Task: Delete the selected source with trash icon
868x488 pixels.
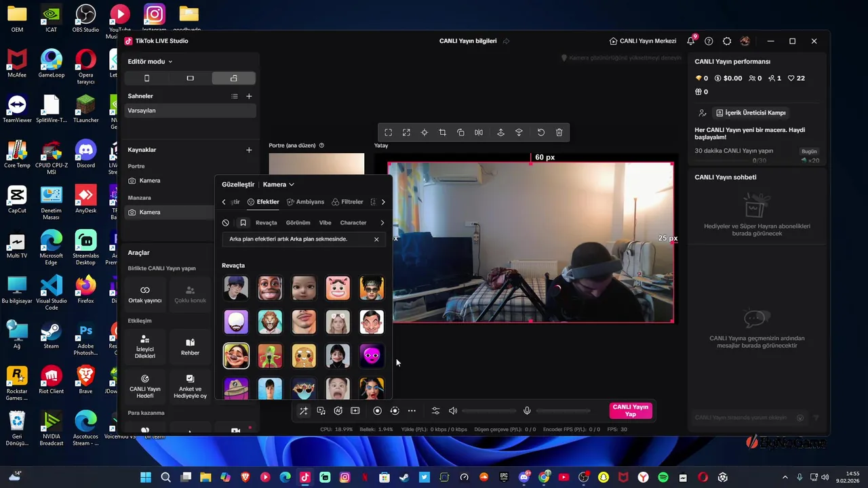Action: click(x=559, y=133)
